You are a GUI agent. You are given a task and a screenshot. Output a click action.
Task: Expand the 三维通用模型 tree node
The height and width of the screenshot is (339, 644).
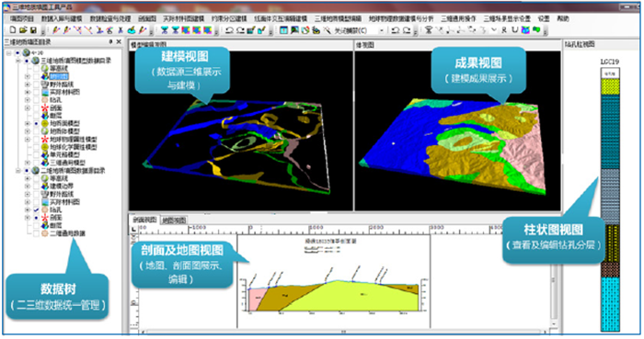click(27, 164)
